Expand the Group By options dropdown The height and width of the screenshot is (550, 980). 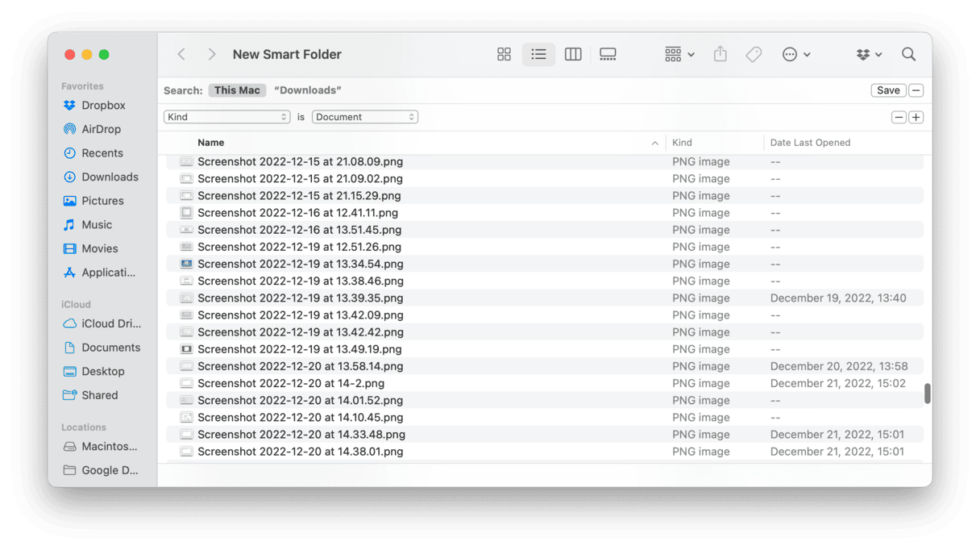[679, 54]
